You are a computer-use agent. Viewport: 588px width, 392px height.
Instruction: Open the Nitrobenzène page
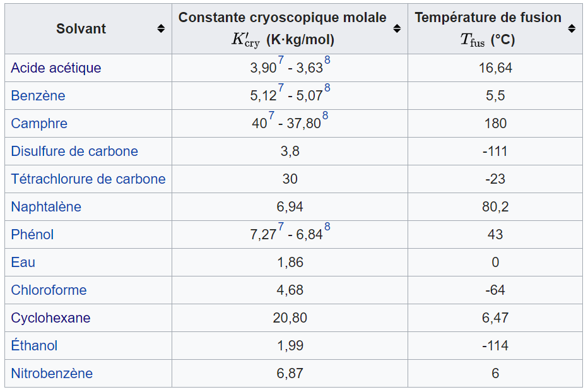[x=52, y=374]
